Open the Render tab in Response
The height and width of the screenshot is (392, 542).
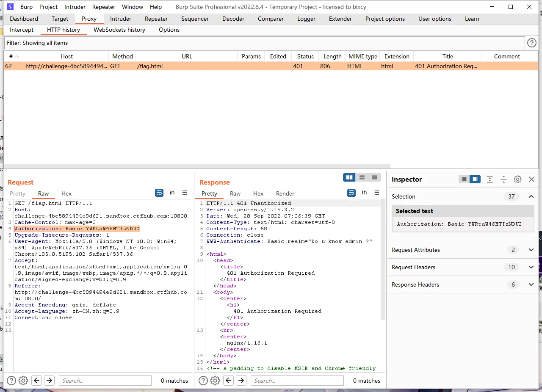click(285, 193)
